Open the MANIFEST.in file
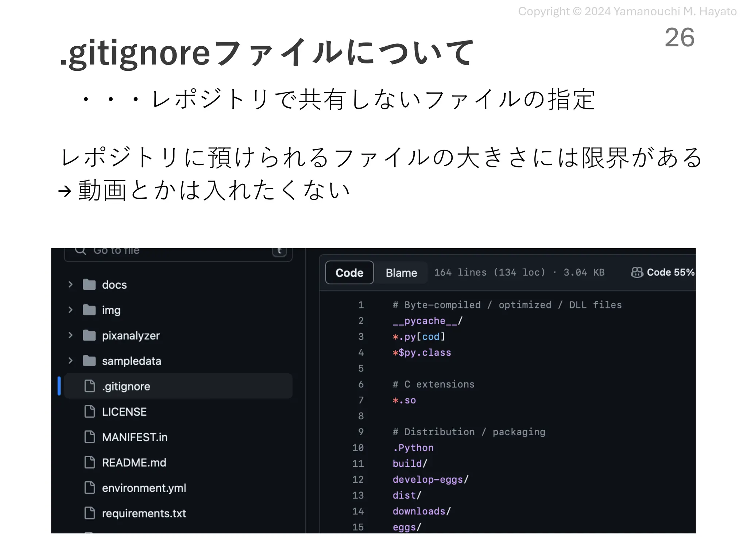Image resolution: width=747 pixels, height=560 pixels. click(x=135, y=437)
